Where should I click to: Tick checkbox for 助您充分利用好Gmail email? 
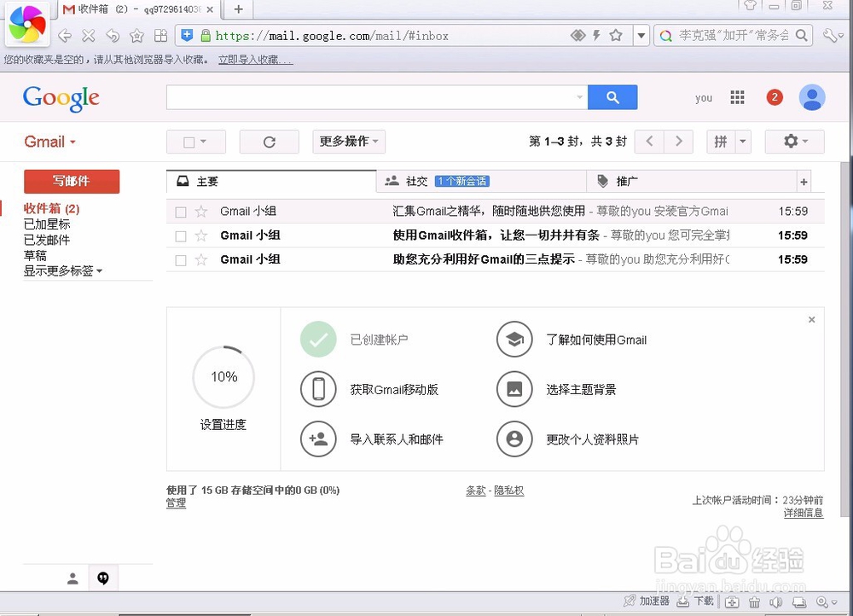[x=181, y=260]
